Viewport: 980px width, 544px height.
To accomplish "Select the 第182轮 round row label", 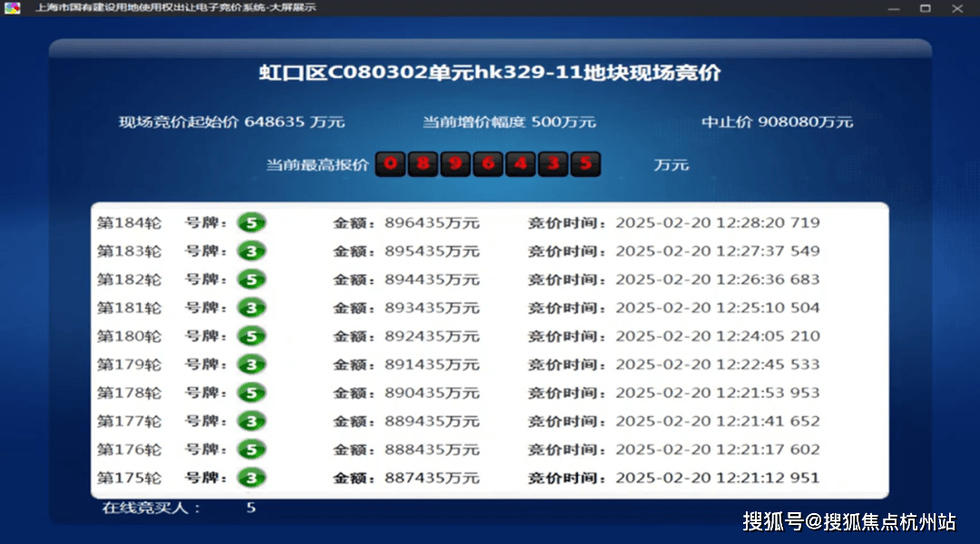I will (x=129, y=280).
